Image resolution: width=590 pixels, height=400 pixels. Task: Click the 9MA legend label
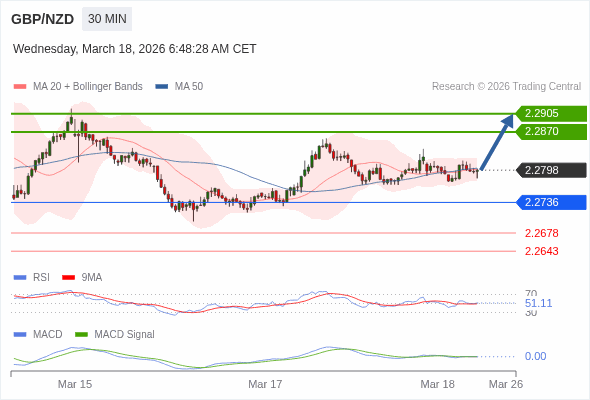click(92, 278)
